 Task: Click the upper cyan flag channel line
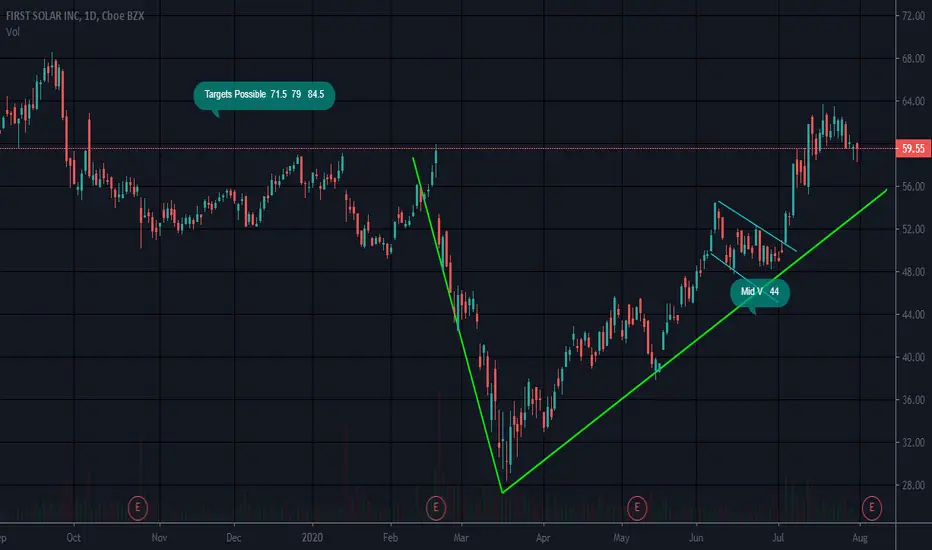pyautogui.click(x=757, y=227)
